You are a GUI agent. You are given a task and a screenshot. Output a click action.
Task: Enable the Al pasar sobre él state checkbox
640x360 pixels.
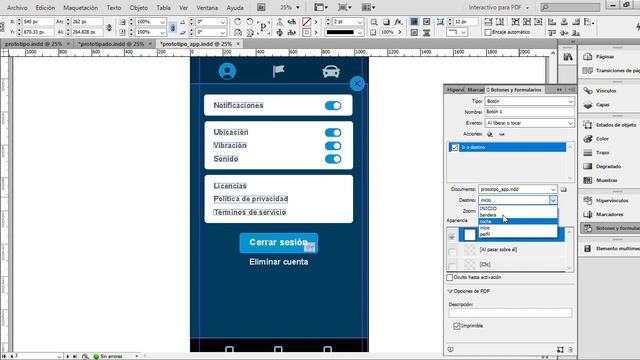452,252
